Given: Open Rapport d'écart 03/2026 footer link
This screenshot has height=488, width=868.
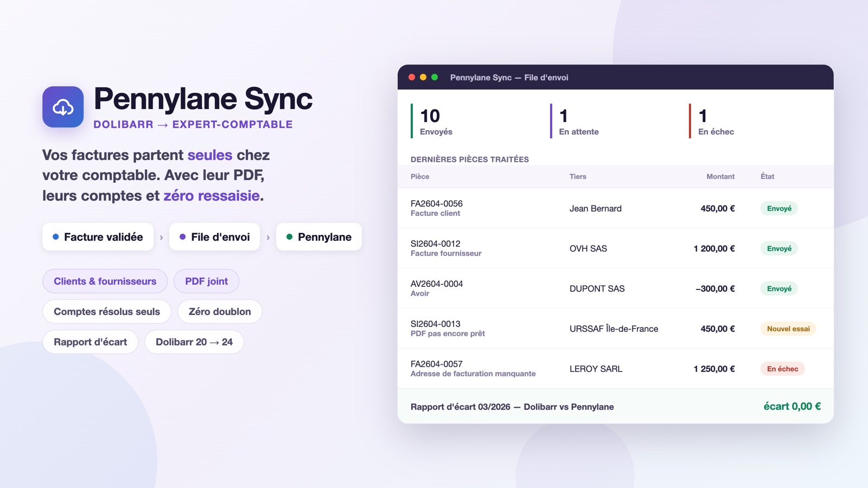Looking at the screenshot, I should tap(512, 407).
